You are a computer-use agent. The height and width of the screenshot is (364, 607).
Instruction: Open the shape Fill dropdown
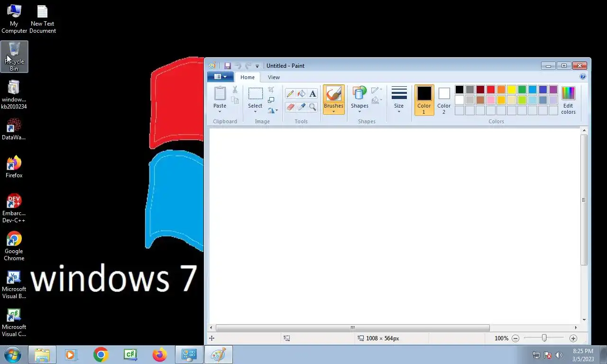coord(377,100)
